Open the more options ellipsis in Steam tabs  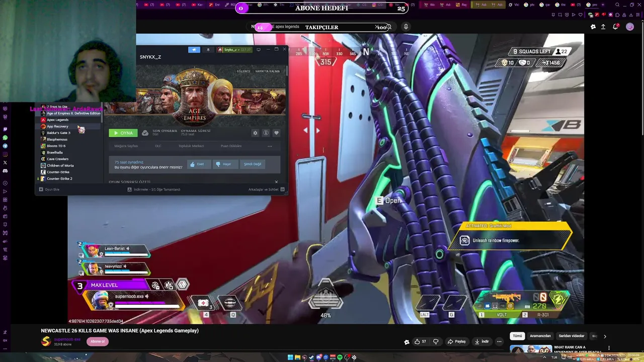pos(270,146)
